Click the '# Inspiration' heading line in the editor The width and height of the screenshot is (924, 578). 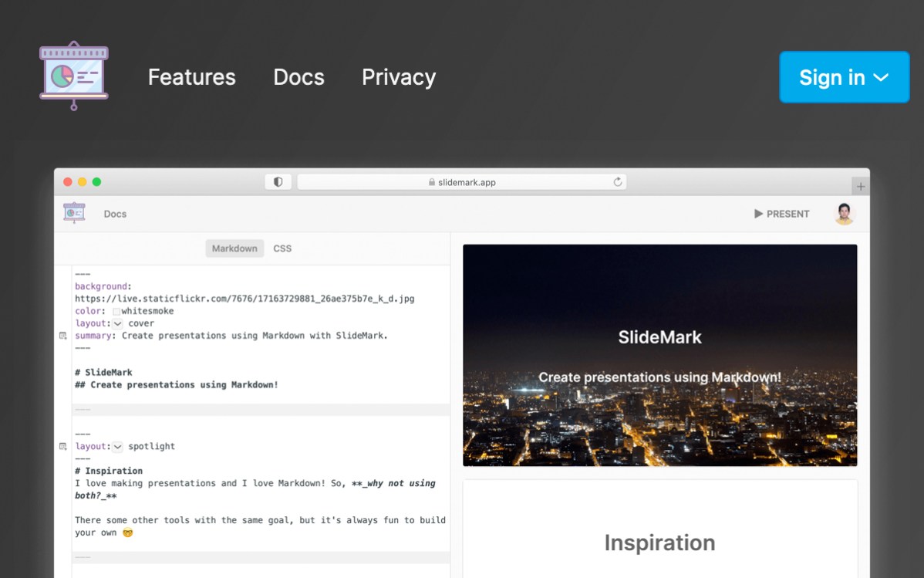point(109,471)
